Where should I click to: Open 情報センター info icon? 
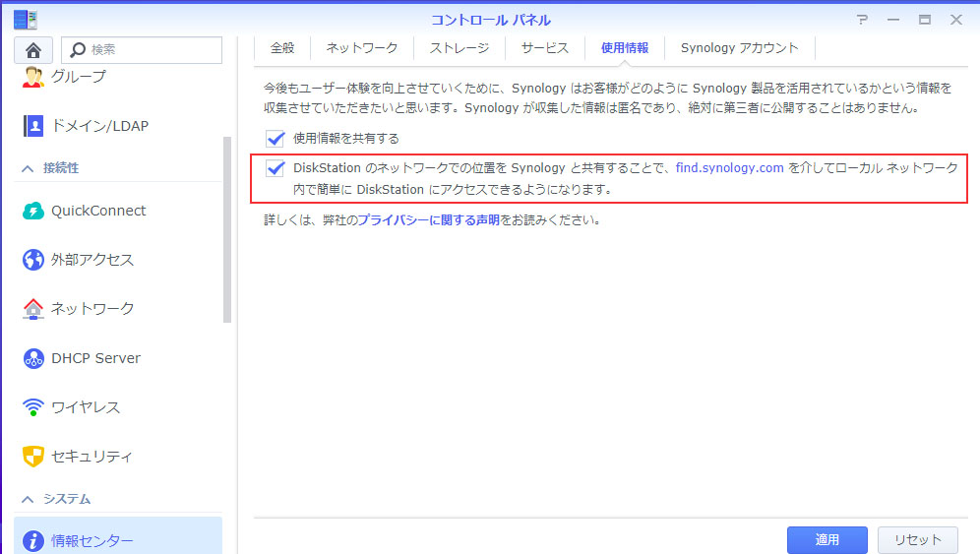tap(33, 541)
